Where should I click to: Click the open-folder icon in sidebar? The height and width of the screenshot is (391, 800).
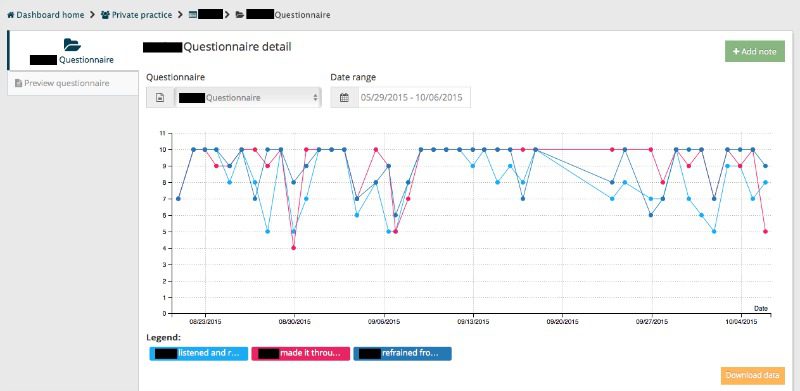click(x=72, y=44)
